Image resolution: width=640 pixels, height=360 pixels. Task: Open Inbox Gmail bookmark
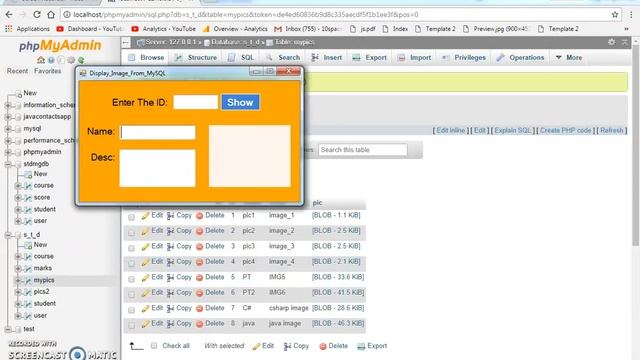308,29
